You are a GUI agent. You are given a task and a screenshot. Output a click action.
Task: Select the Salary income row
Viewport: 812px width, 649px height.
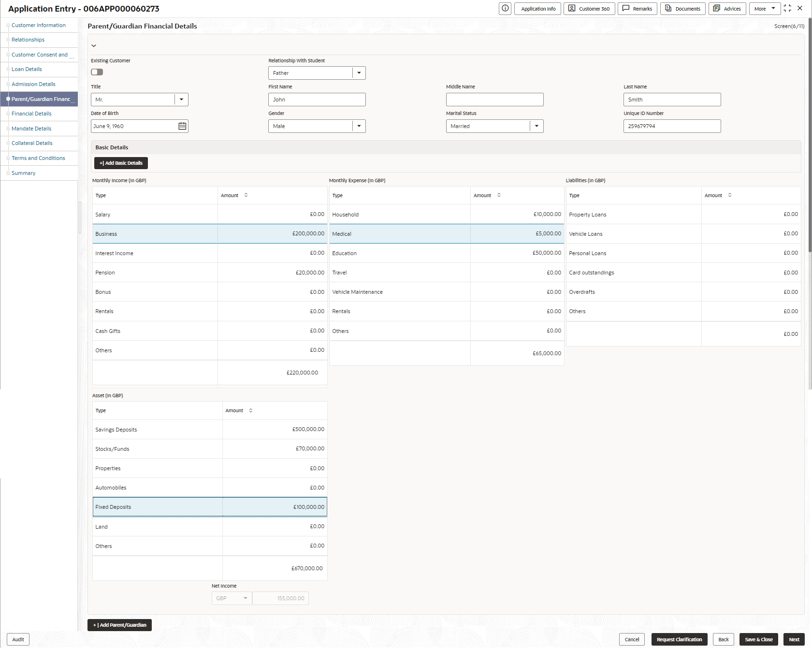(210, 215)
